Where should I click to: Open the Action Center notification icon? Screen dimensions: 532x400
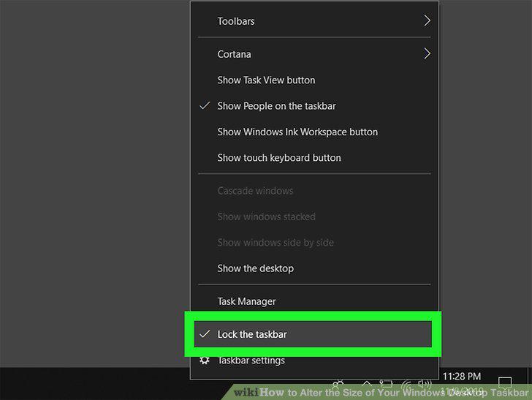[x=505, y=382]
